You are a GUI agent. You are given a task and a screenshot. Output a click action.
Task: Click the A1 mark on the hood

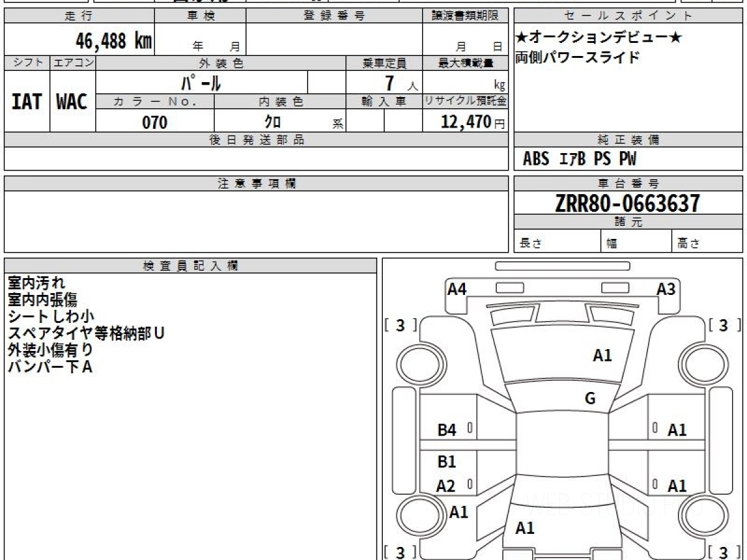602,355
